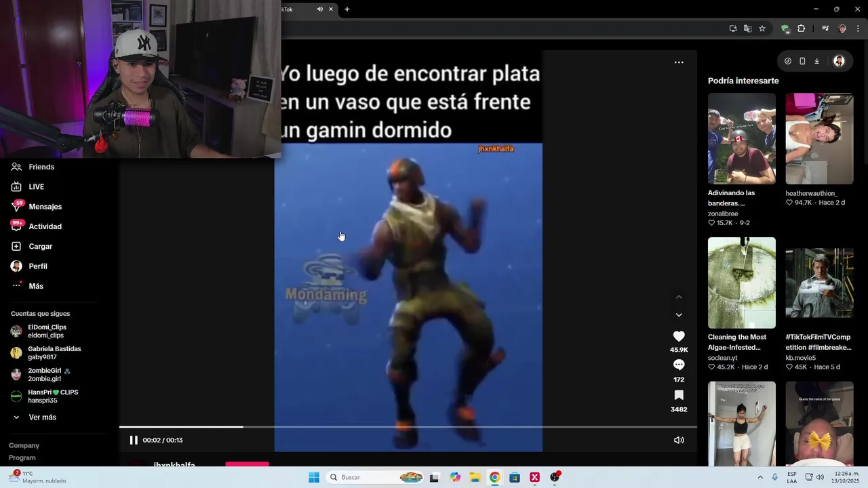Go to previous video with up chevron
The width and height of the screenshot is (868, 488).
point(679,297)
